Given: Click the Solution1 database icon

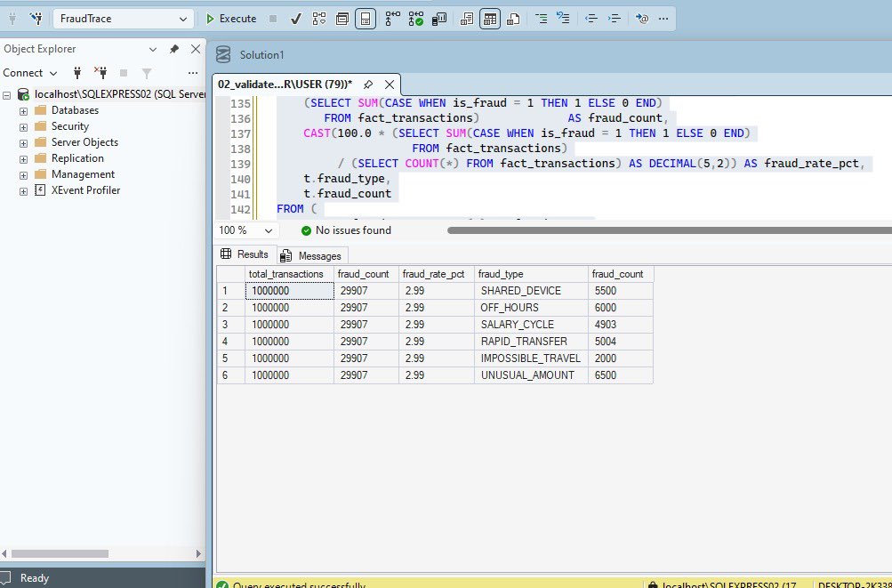Looking at the screenshot, I should point(223,54).
